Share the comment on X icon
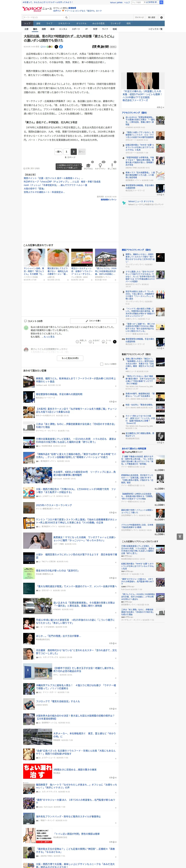 point(115,342)
